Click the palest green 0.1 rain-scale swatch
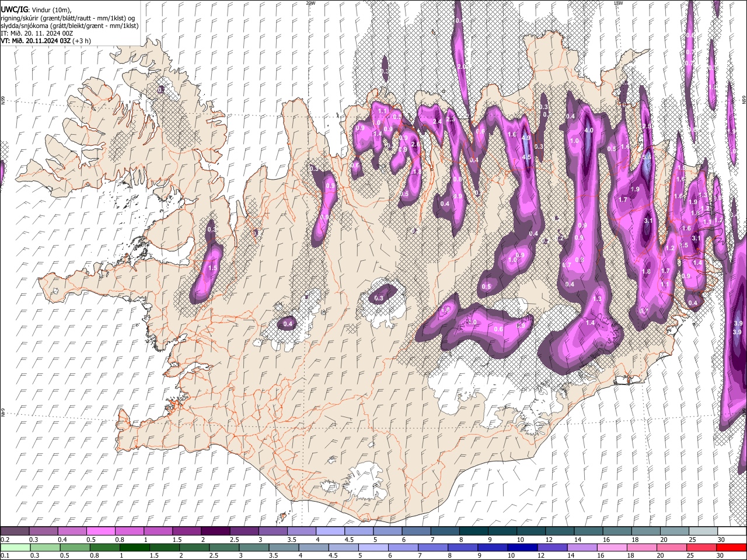 pos(15,547)
